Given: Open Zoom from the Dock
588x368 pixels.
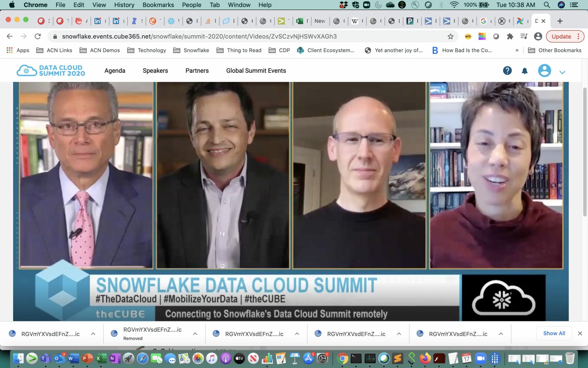Looking at the screenshot, I should (481, 358).
